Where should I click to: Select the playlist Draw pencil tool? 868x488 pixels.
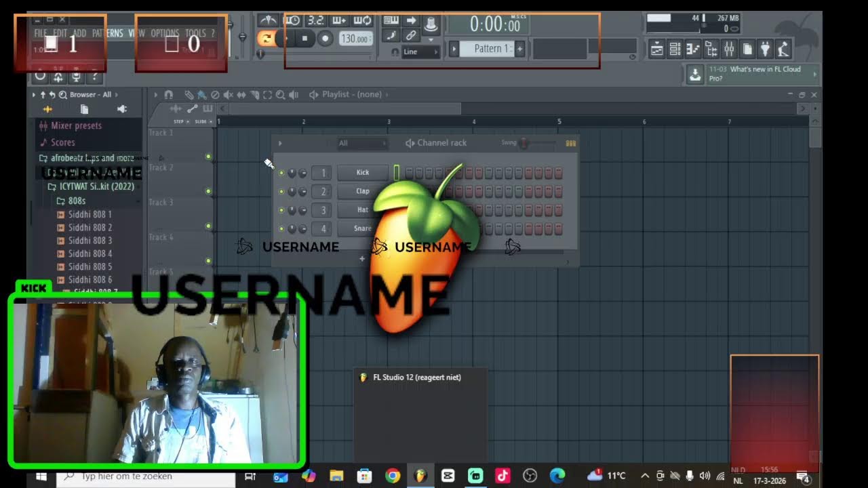189,95
